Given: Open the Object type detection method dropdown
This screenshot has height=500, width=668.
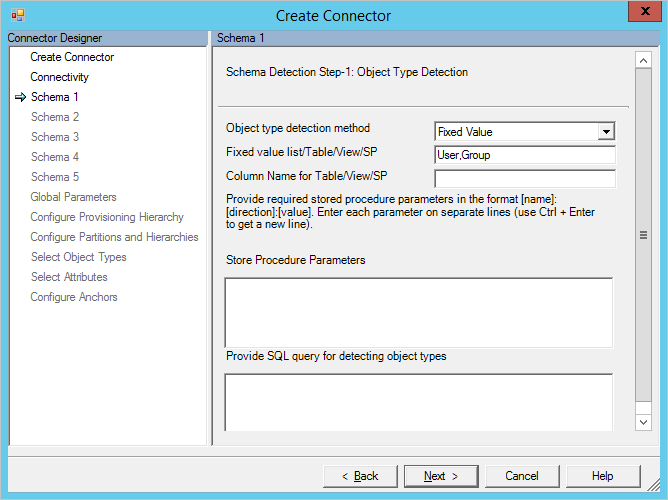Looking at the screenshot, I should [x=606, y=132].
